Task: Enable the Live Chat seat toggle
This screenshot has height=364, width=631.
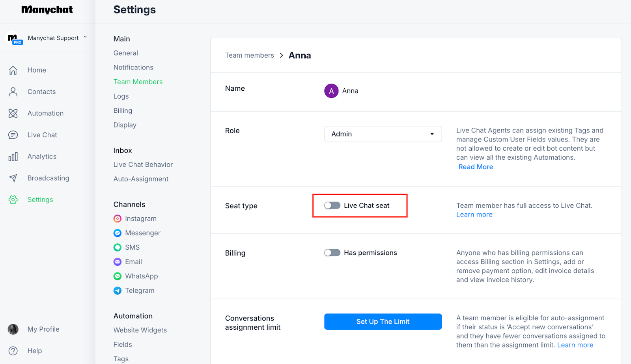Action: 332,205
